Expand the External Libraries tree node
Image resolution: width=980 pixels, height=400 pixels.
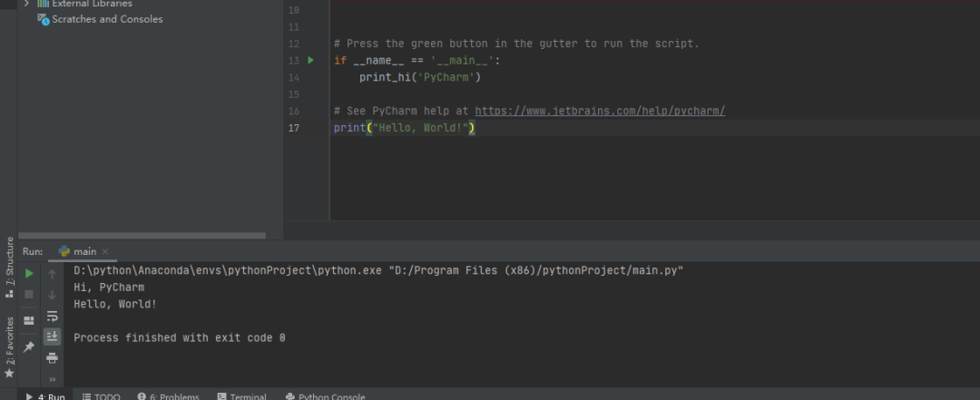26,4
